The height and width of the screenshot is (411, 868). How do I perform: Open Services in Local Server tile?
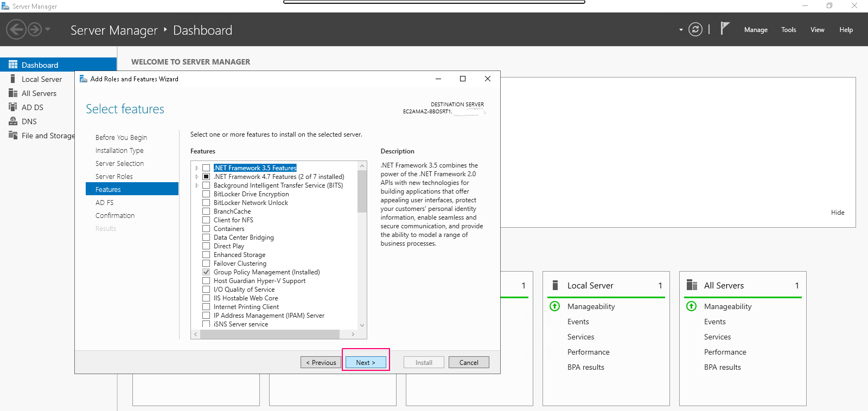click(581, 337)
